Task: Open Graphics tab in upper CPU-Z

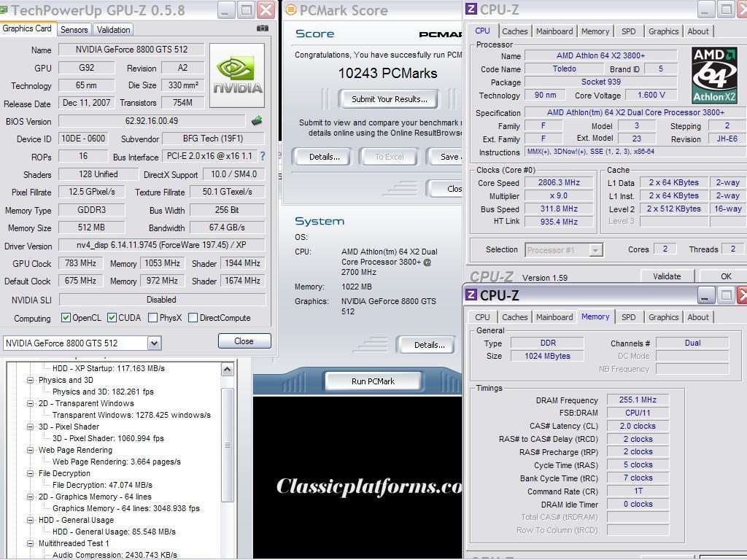Action: pos(663,31)
